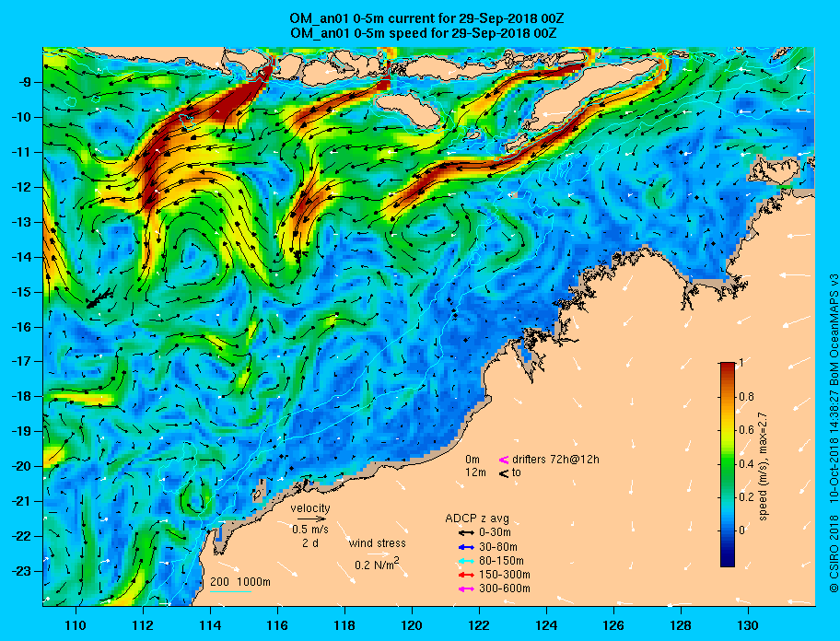840x641 pixels.
Task: Click the magenta 300-600m ADCP arrow icon
Action: [x=466, y=589]
